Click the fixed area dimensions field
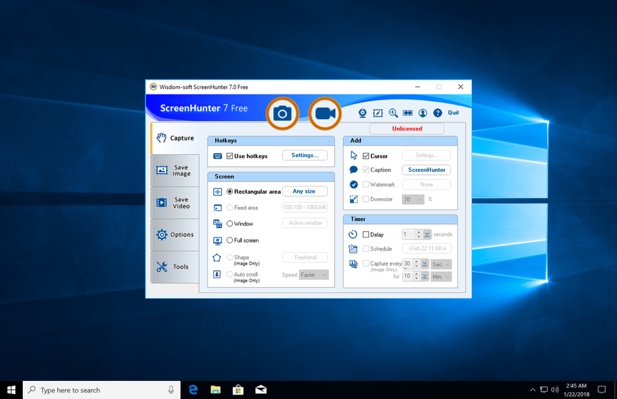The image size is (617, 399). 305,207
